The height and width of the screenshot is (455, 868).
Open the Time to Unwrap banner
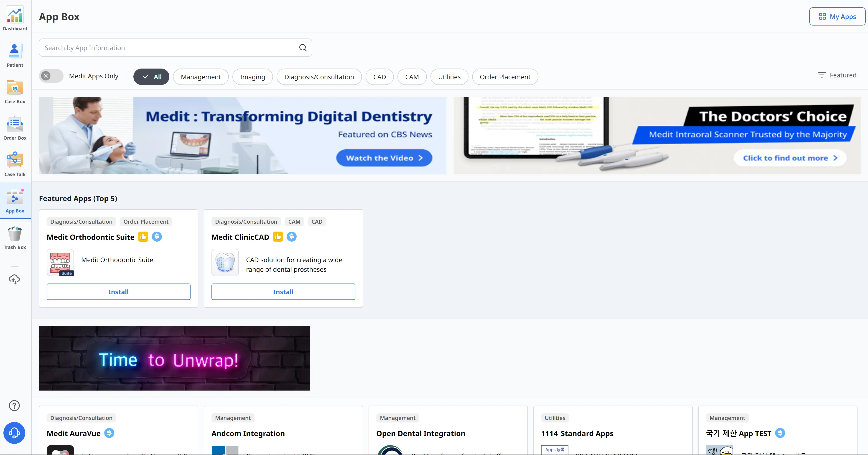(x=175, y=358)
